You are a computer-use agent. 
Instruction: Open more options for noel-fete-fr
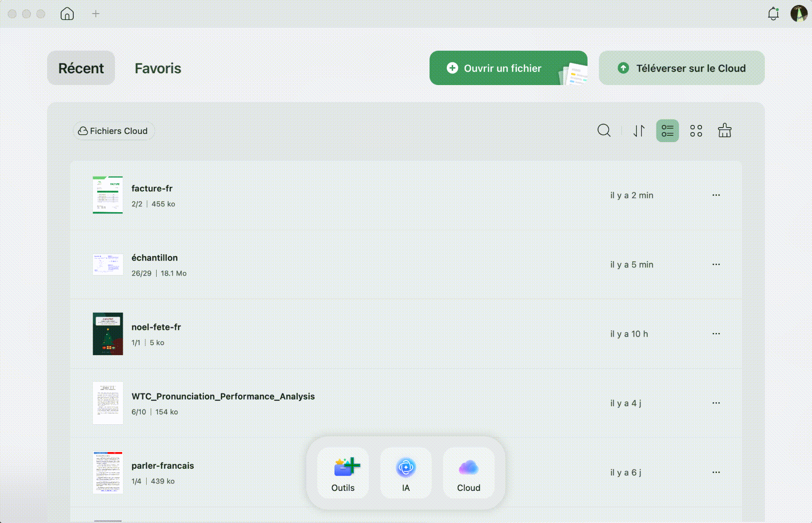(716, 333)
